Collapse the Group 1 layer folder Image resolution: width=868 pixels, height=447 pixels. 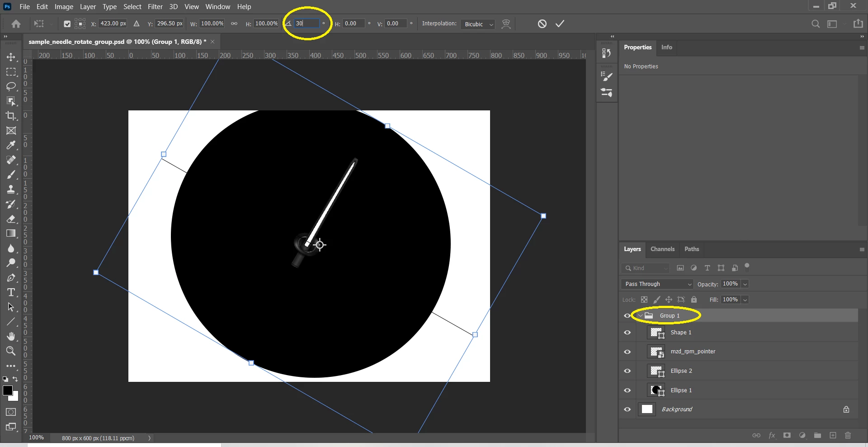[x=640, y=315]
